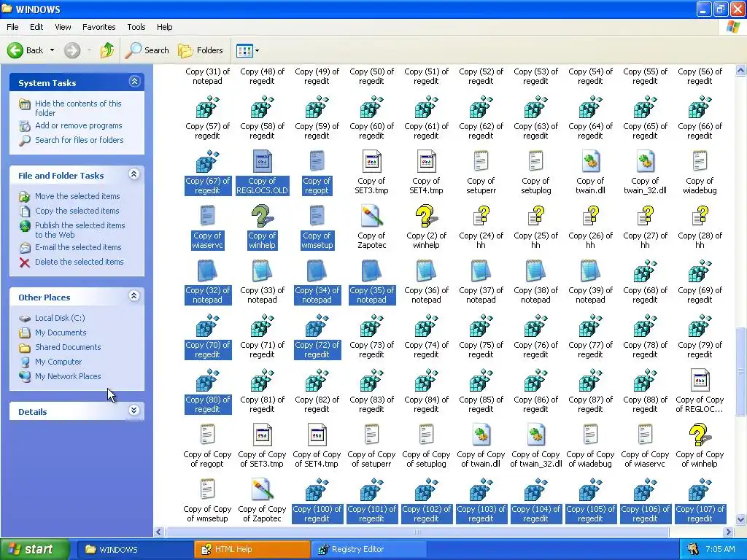Open the Edit menu
Screen dimensions: 747x560
click(36, 27)
